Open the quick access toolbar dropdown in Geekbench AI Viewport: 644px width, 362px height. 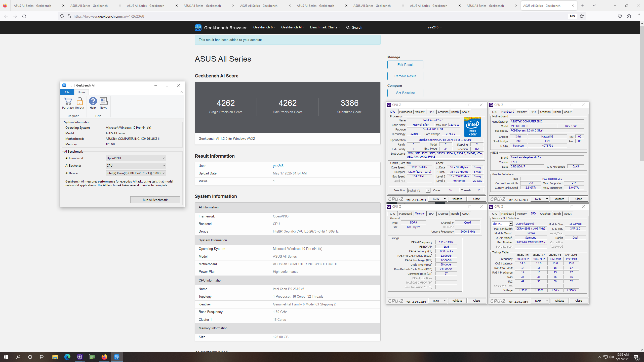click(71, 85)
